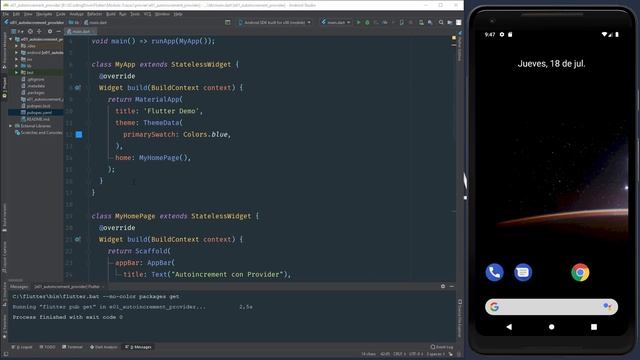The image size is (640, 360).
Task: Run the app with green play button
Action: click(x=358, y=22)
